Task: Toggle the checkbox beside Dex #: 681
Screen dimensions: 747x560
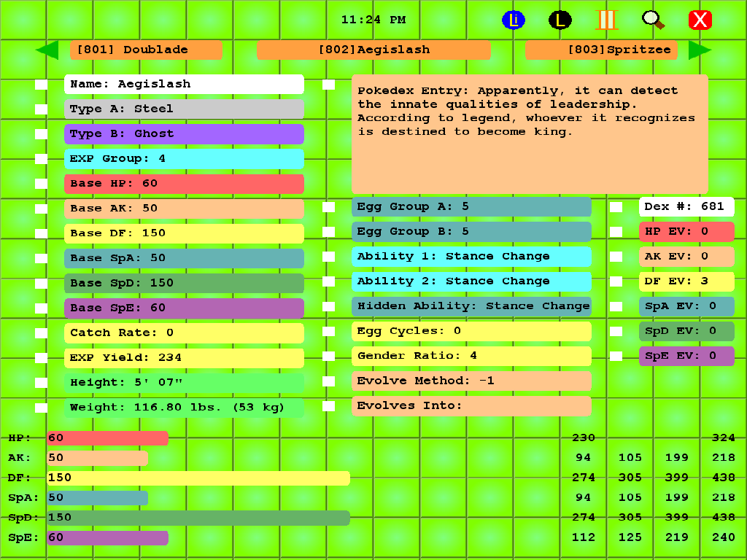Action: point(616,206)
